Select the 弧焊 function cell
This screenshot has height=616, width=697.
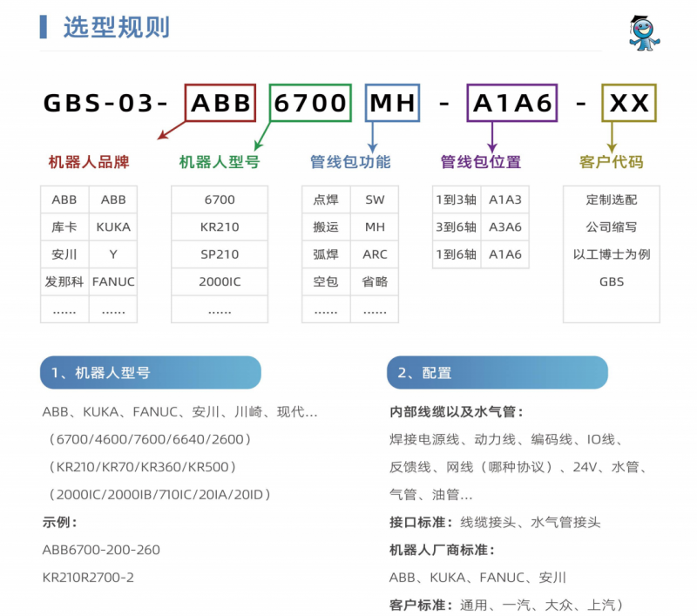[x=326, y=254]
